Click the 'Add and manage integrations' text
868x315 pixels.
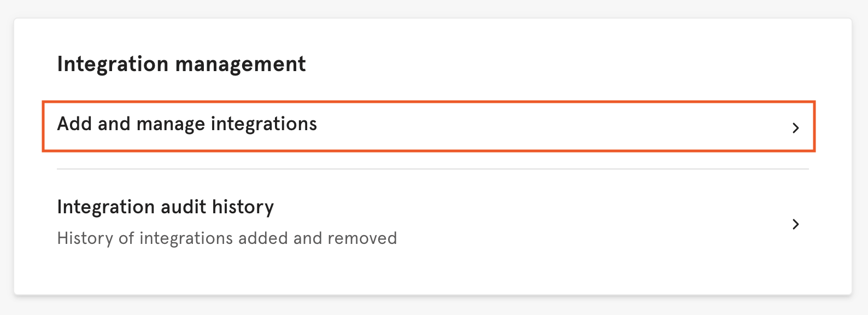pos(187,124)
